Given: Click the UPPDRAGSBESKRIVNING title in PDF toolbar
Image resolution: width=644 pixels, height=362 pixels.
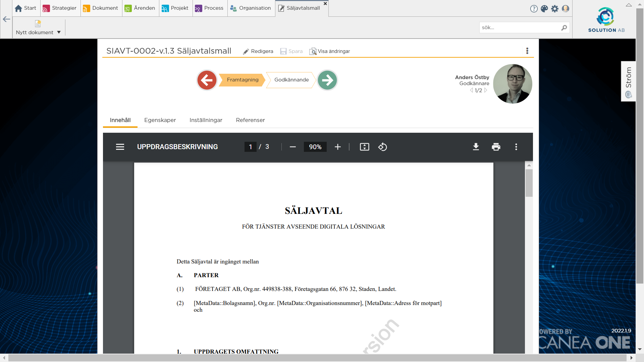Looking at the screenshot, I should click(177, 147).
